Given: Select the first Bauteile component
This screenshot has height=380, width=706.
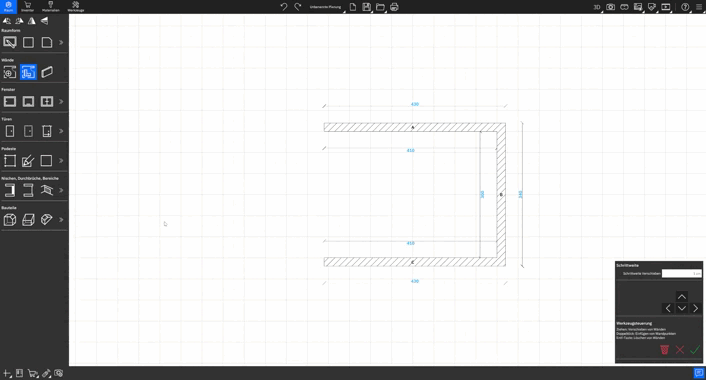Looking at the screenshot, I should coord(9,220).
